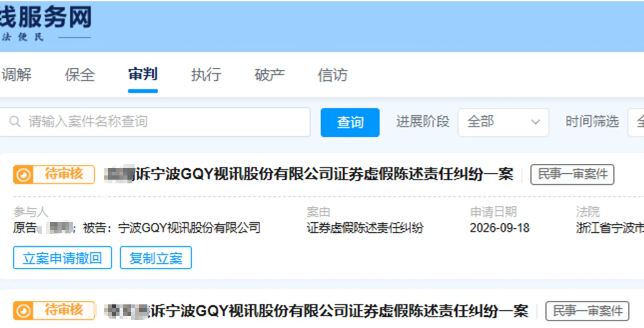Viewport: 644px width, 328px height.
Task: Open the second 诉宁波GQY视讯 case title
Action: [316, 311]
